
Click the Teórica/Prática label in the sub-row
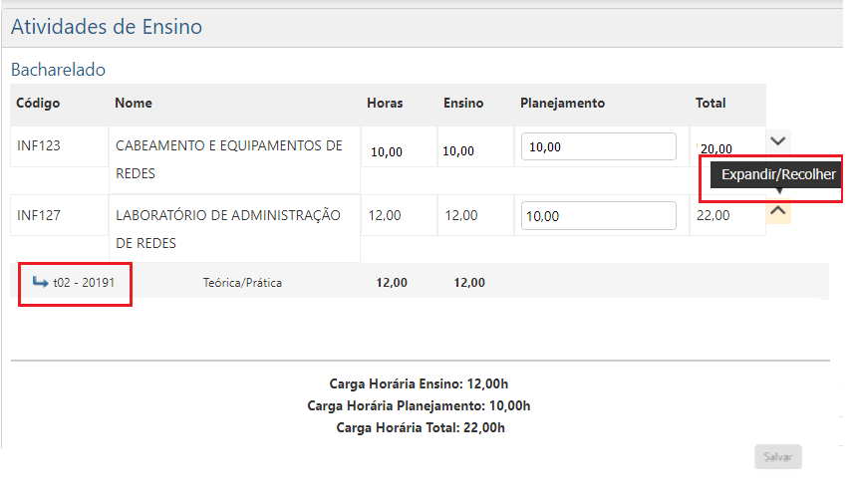coord(242,283)
